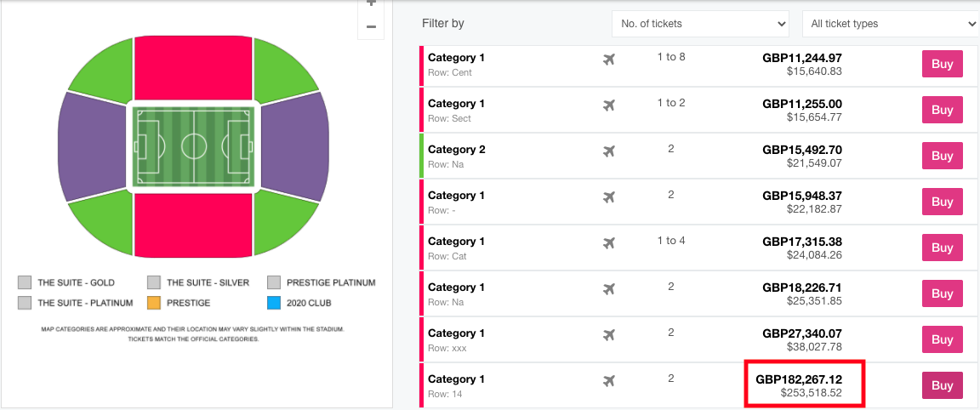The height and width of the screenshot is (410, 980).
Task: Zoom out the stadium map with minus
Action: [x=371, y=26]
